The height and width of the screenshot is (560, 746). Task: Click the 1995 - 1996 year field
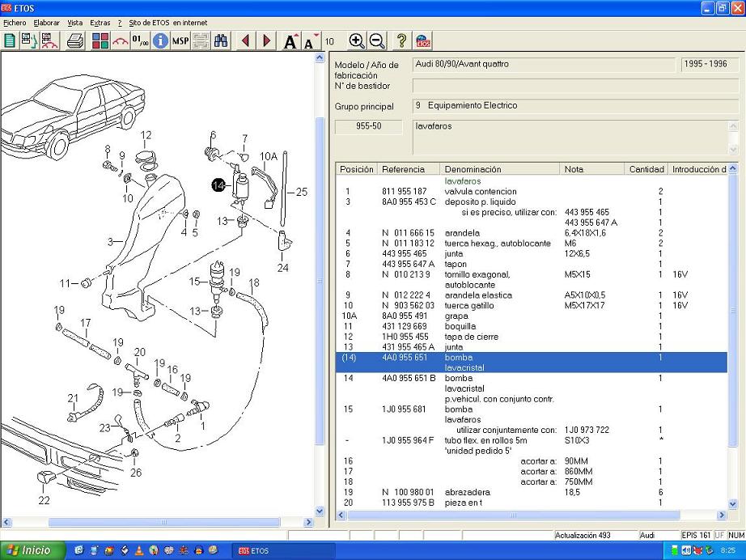coord(710,64)
